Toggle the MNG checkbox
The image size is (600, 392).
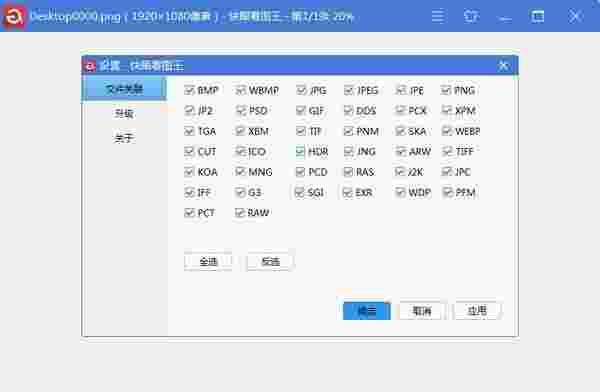click(240, 172)
